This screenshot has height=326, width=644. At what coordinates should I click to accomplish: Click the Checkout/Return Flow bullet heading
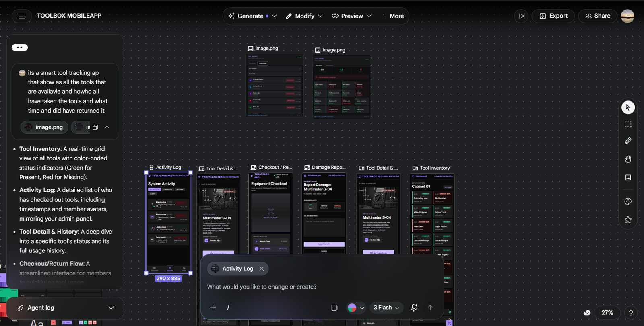(x=52, y=264)
